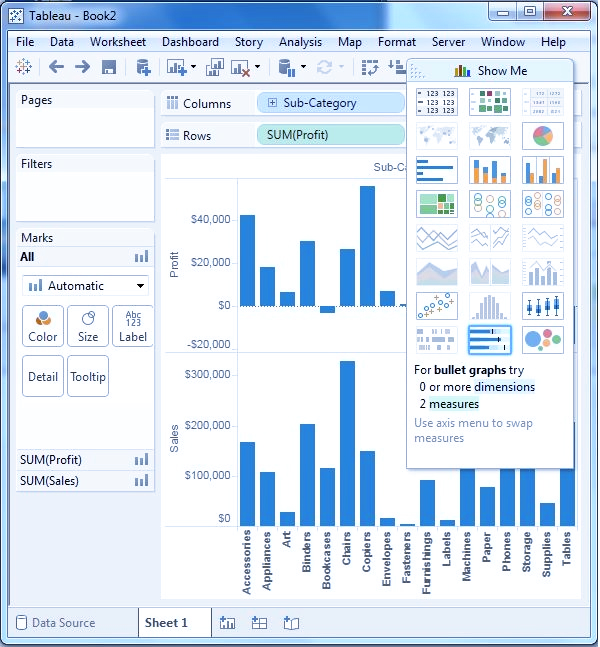This screenshot has width=600, height=647.
Task: Open Pause Auto Updates dropdown arrow
Action: pos(303,67)
